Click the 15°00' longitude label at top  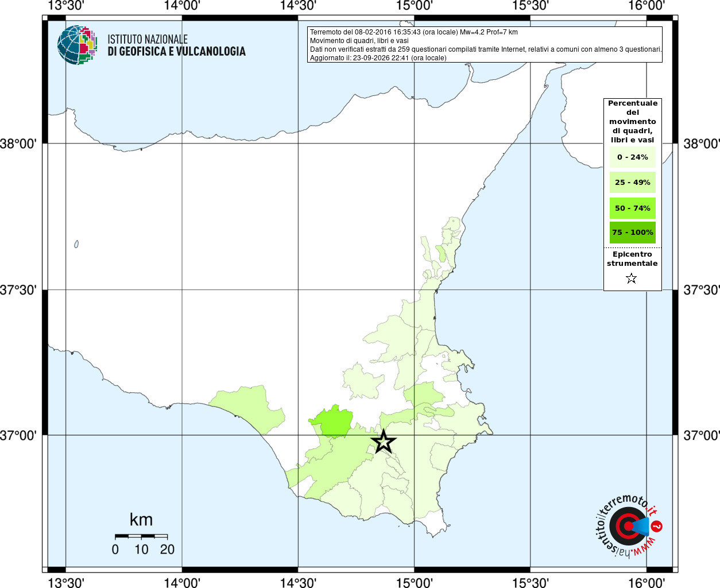(x=415, y=6)
